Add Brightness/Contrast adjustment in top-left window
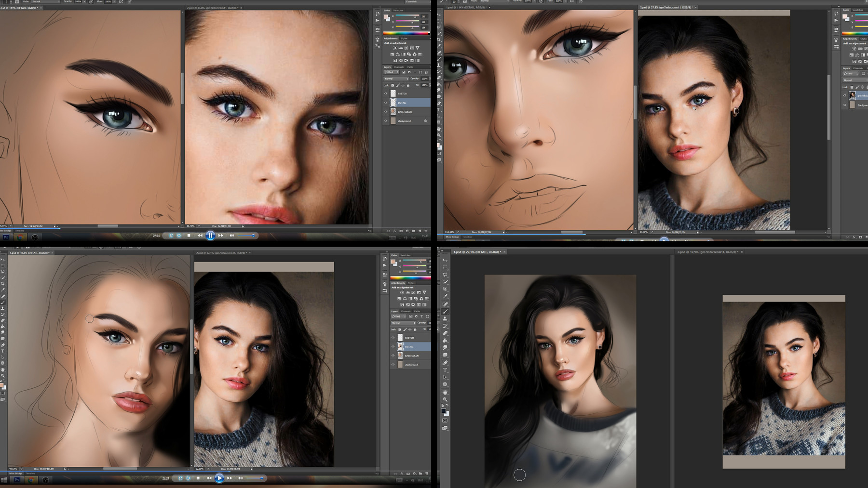The image size is (868, 488). [394, 48]
